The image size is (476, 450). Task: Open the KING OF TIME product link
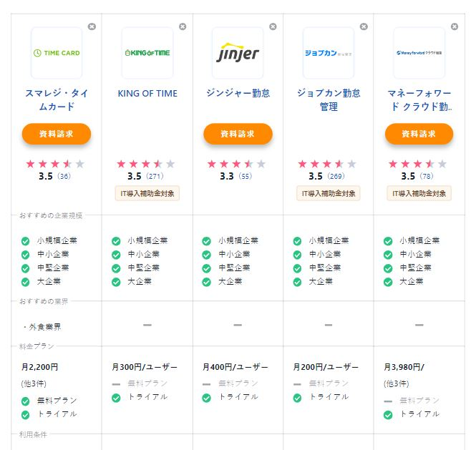[x=147, y=94]
